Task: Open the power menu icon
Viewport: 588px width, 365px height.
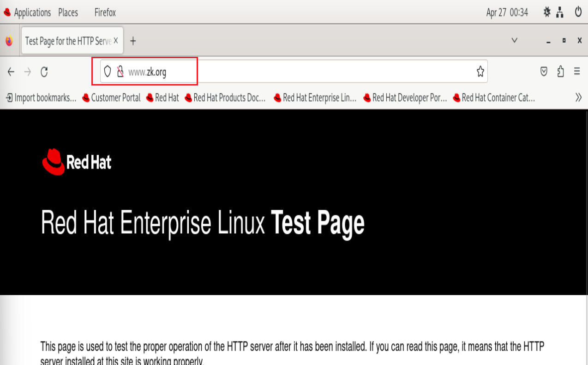Action: point(578,12)
